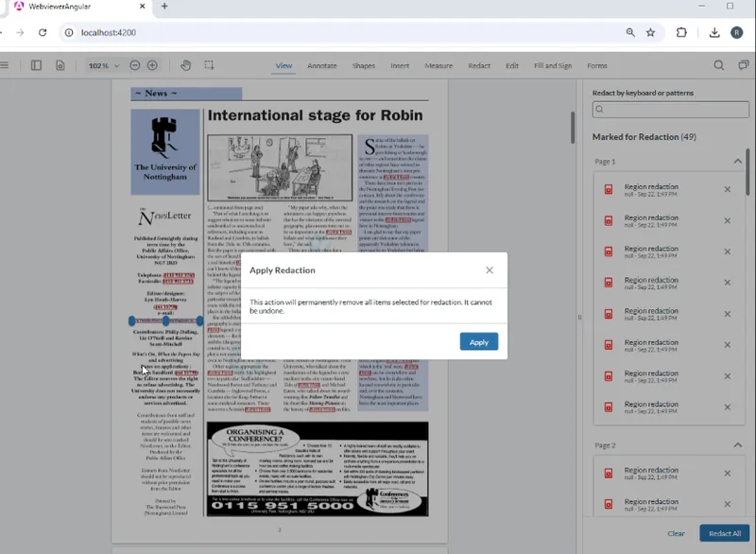Open the 102% zoom level dropdown
The image size is (756, 554).
(x=103, y=66)
